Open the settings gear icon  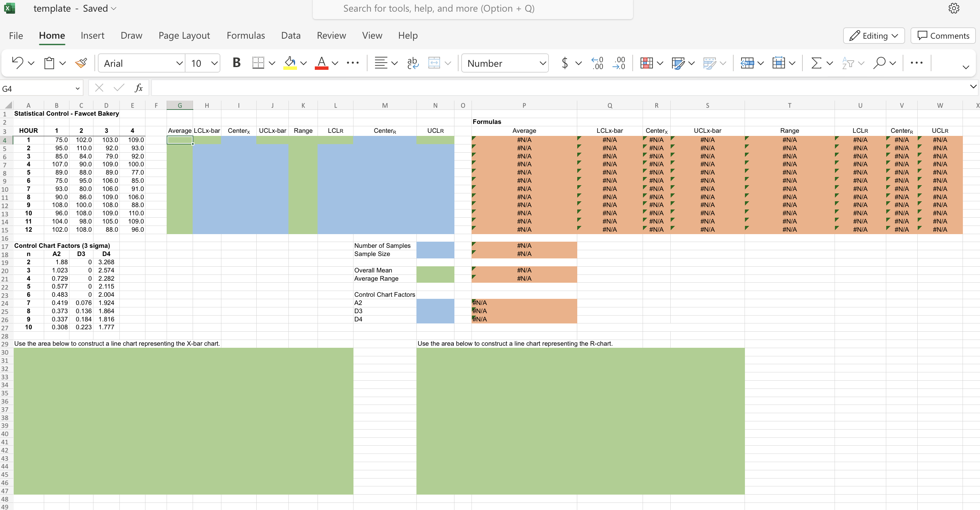click(x=953, y=8)
